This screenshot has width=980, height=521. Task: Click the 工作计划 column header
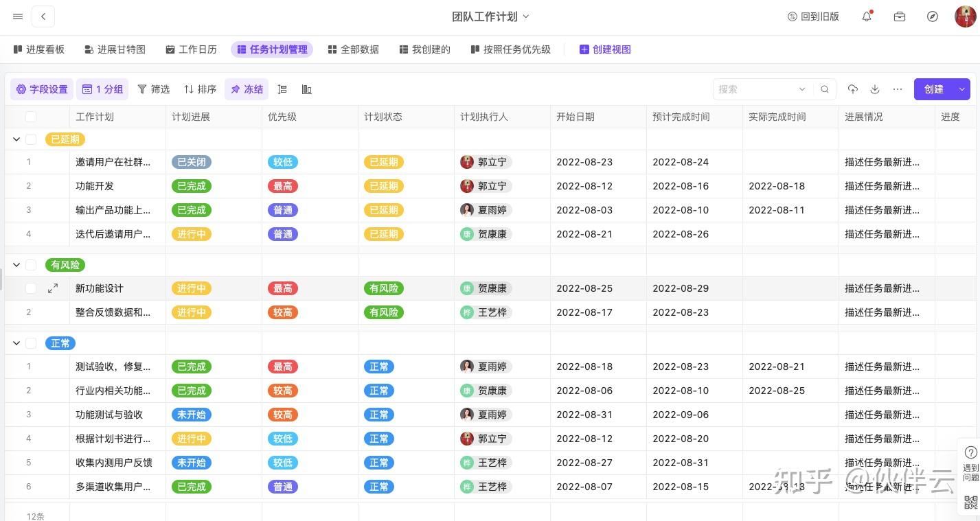(117, 117)
